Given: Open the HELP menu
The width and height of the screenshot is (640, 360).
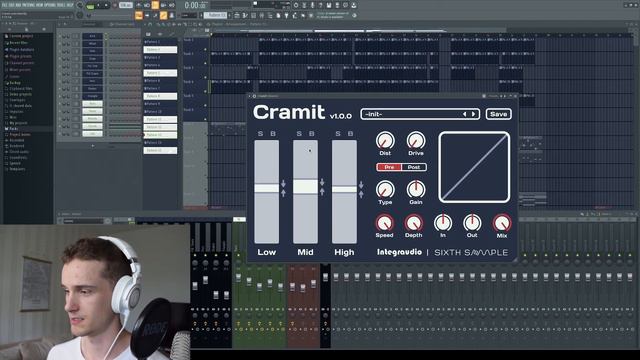Looking at the screenshot, I should pos(70,5).
